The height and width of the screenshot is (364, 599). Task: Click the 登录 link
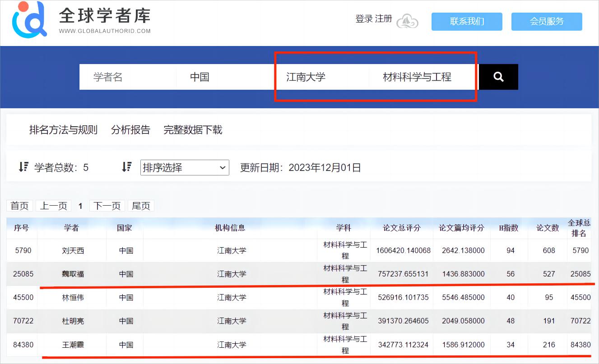click(x=364, y=19)
